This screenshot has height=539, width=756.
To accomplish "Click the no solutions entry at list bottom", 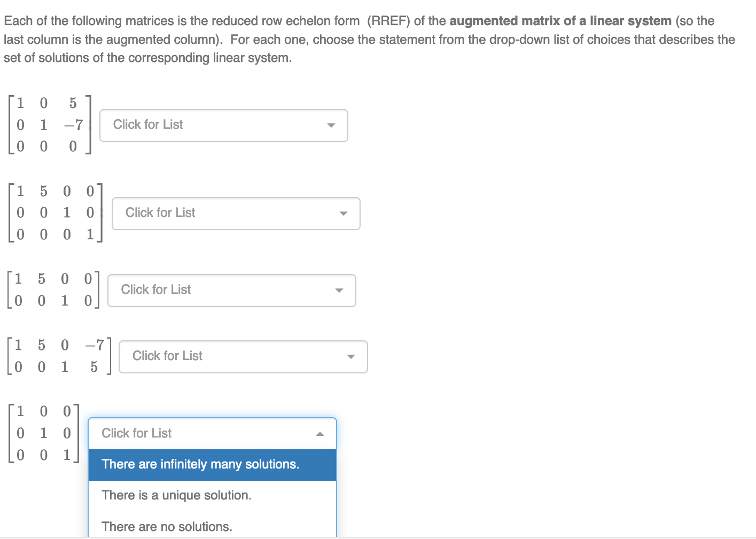I will [x=167, y=527].
